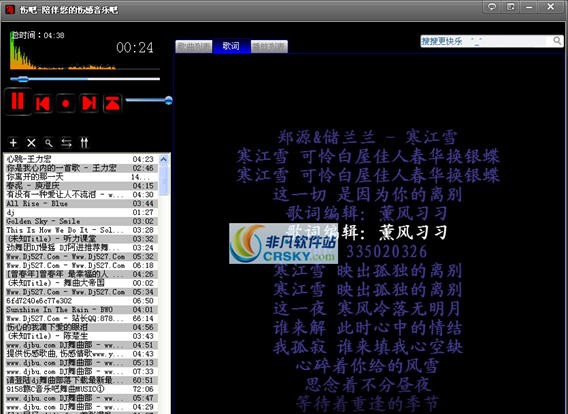
Task: Click the 00:24 elapsed time display
Action: tap(135, 48)
